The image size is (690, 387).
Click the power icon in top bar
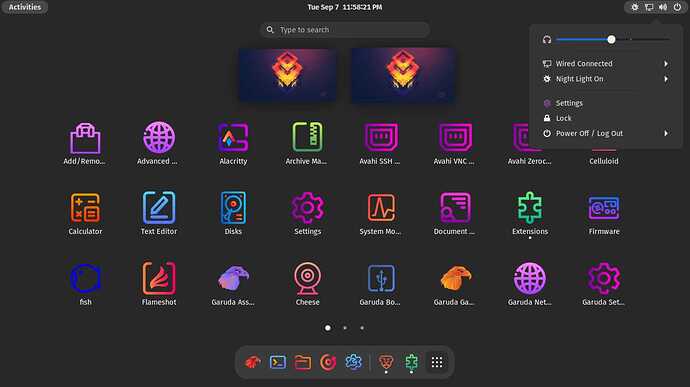[677, 7]
